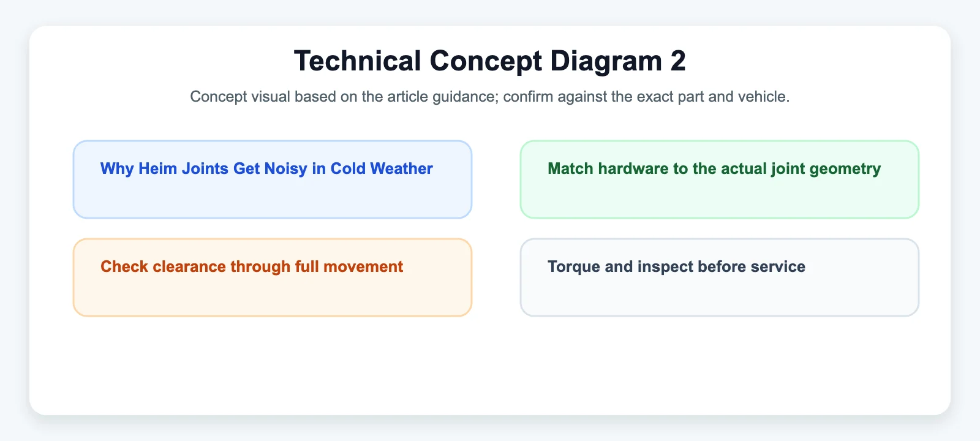Image resolution: width=980 pixels, height=441 pixels.
Task: Click the dark gray heading about torque
Action: click(676, 267)
